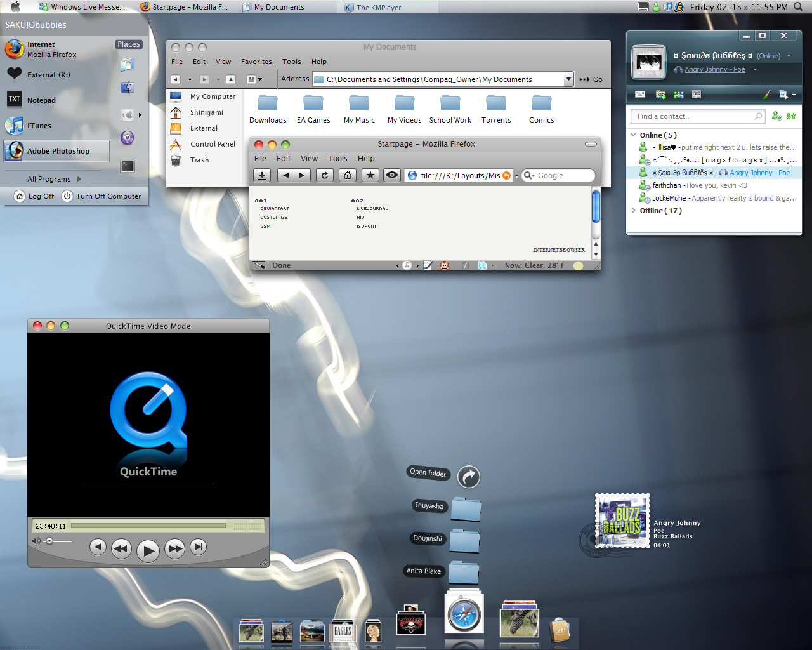The height and width of the screenshot is (650, 812).
Task: Click the Firefox page vertical scrollbar
Action: [x=596, y=223]
